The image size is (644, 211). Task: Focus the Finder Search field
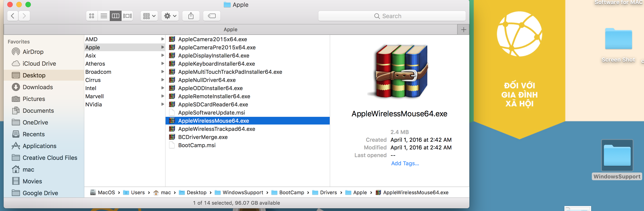click(392, 16)
